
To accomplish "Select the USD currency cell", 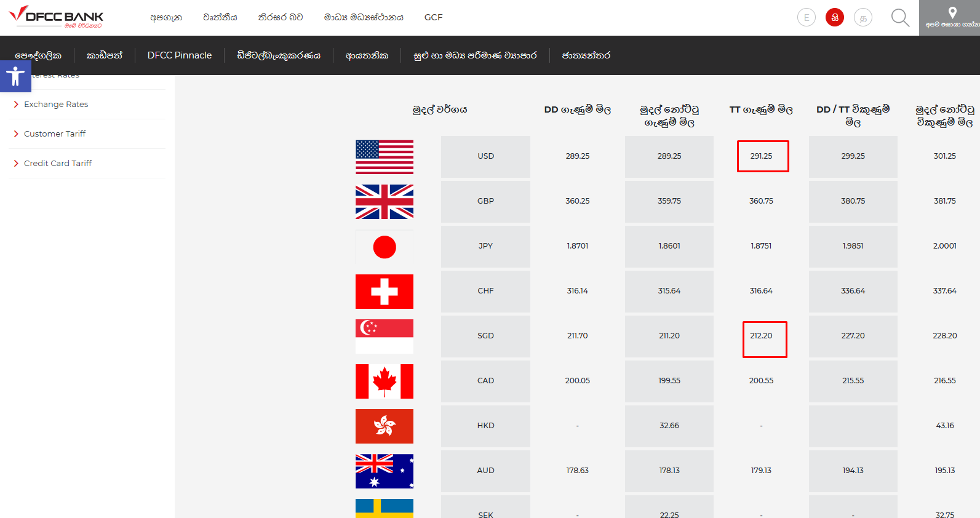I will pyautogui.click(x=485, y=156).
